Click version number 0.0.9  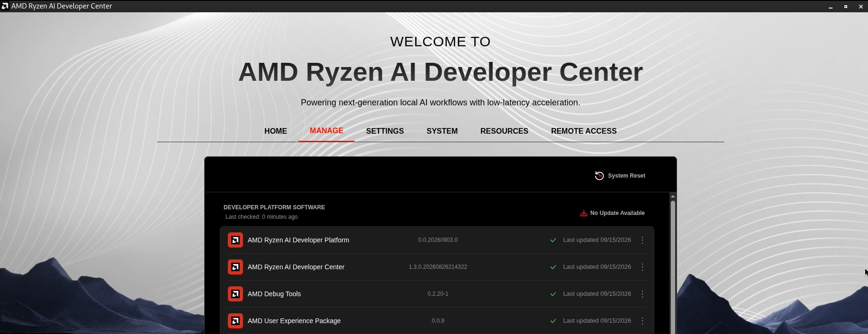pos(438,321)
